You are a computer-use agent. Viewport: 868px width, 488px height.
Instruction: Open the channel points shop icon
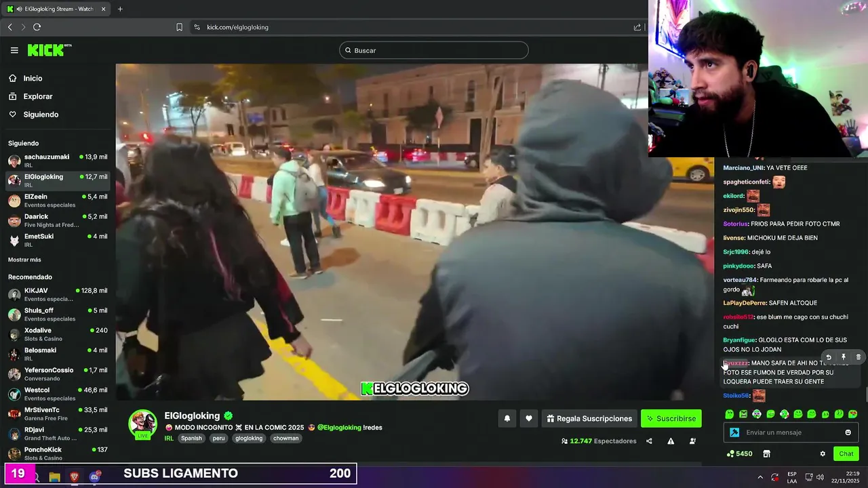pos(767,453)
